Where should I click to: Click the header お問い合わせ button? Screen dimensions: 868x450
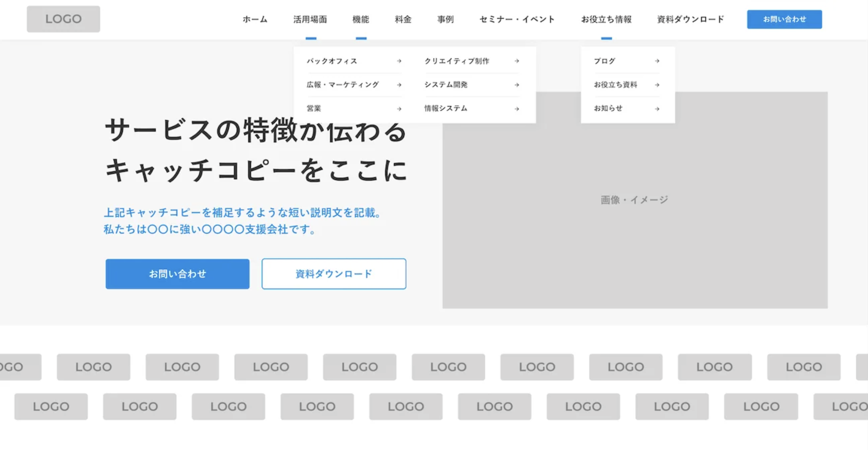pos(784,19)
